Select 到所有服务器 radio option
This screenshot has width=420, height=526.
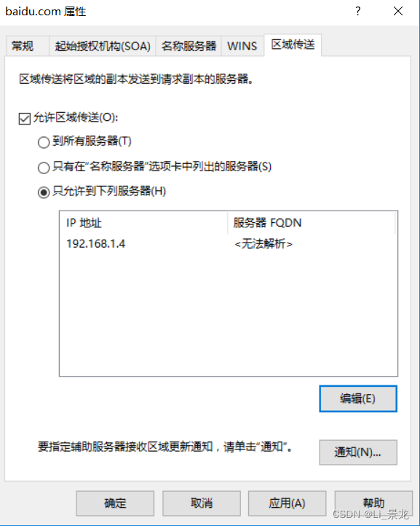(x=44, y=142)
